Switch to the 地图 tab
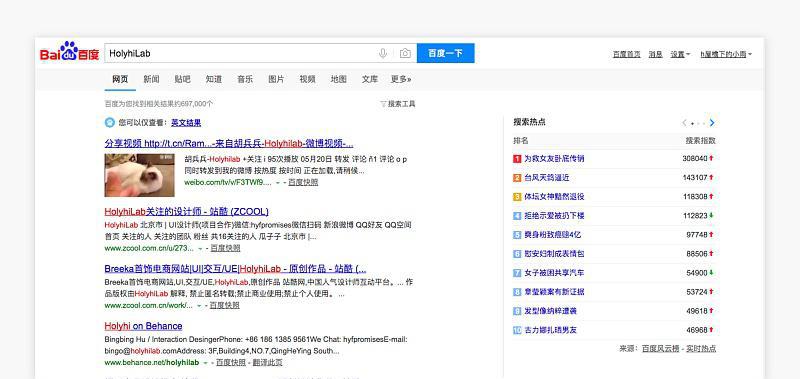The height and width of the screenshot is (379, 800). [339, 79]
